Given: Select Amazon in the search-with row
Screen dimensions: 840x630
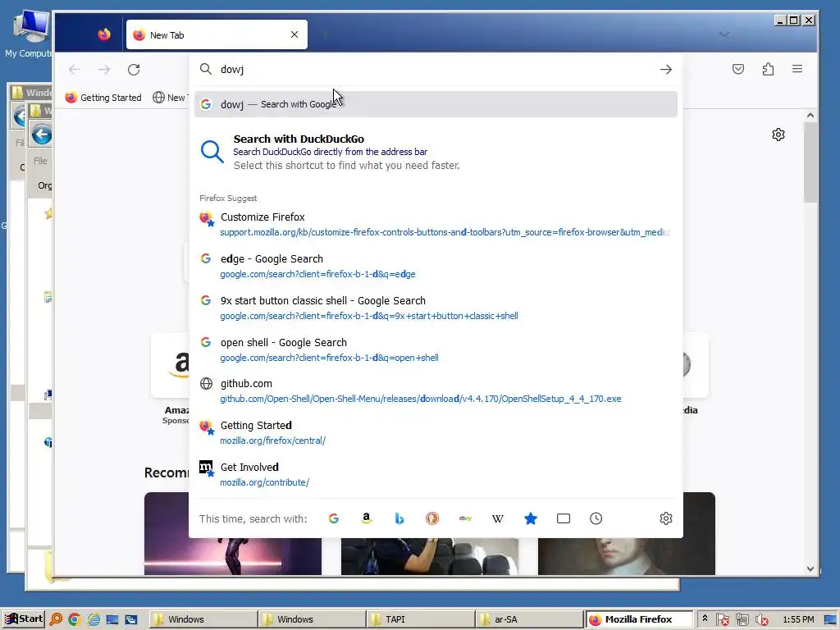Looking at the screenshot, I should click(x=367, y=518).
